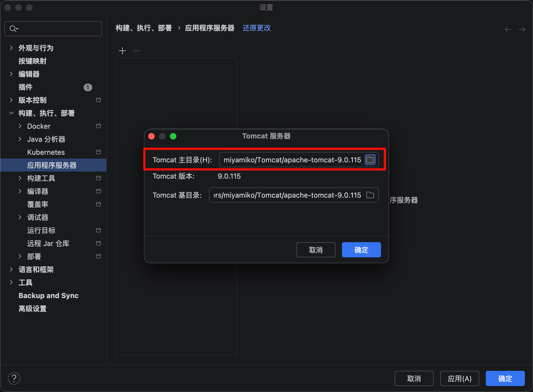
Task: Click the help question mark icon
Action: pos(14,378)
